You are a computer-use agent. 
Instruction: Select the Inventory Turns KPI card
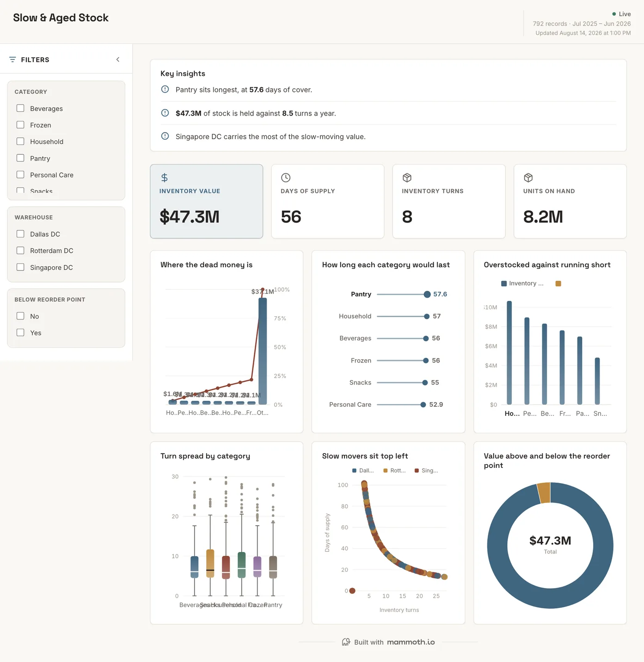click(449, 202)
